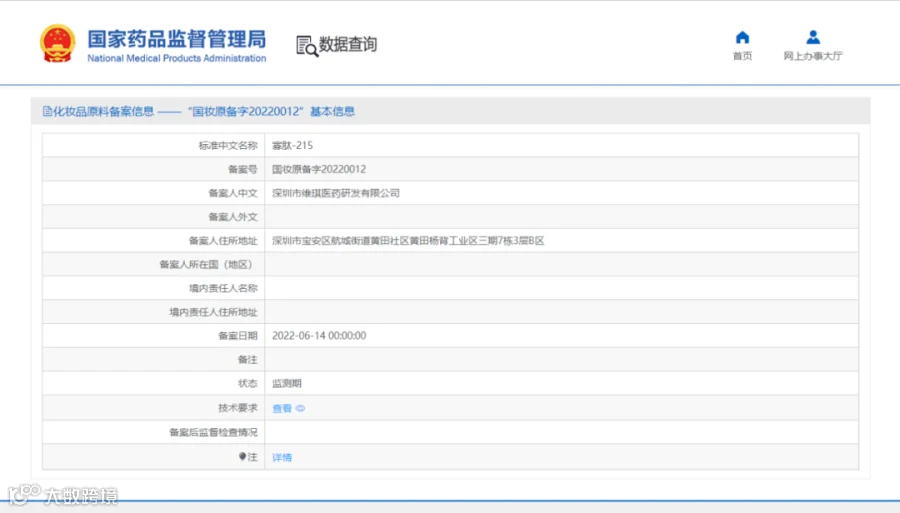Select filing number 国妆原备字20220012 in the 备案号 row
Image resolution: width=900 pixels, height=513 pixels.
pyautogui.click(x=319, y=169)
